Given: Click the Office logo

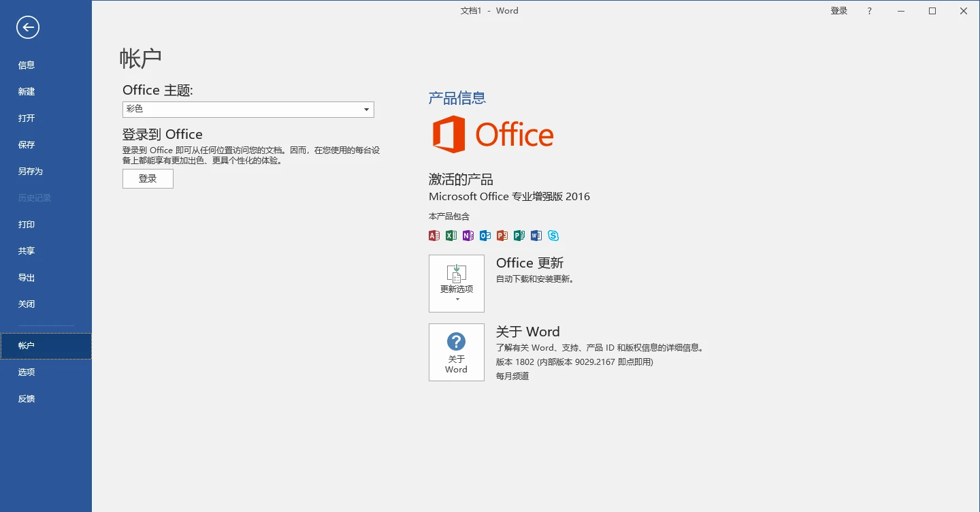Looking at the screenshot, I should [493, 134].
